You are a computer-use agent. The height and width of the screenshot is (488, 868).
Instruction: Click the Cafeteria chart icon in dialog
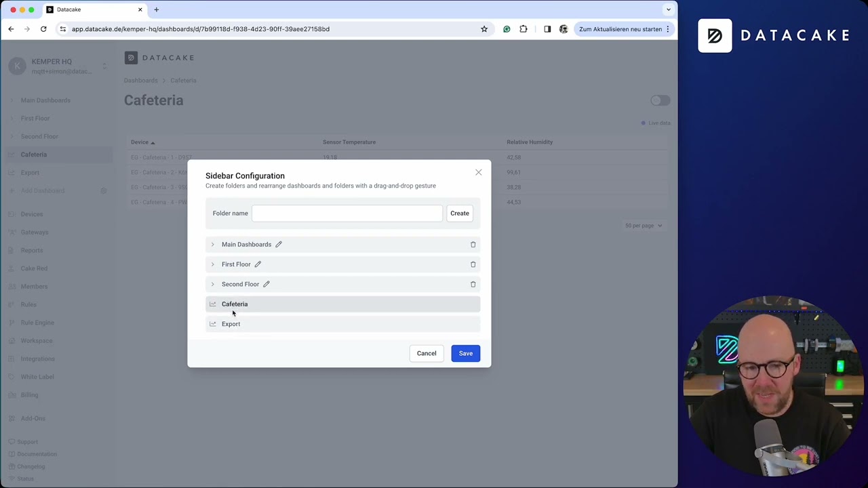coord(212,304)
